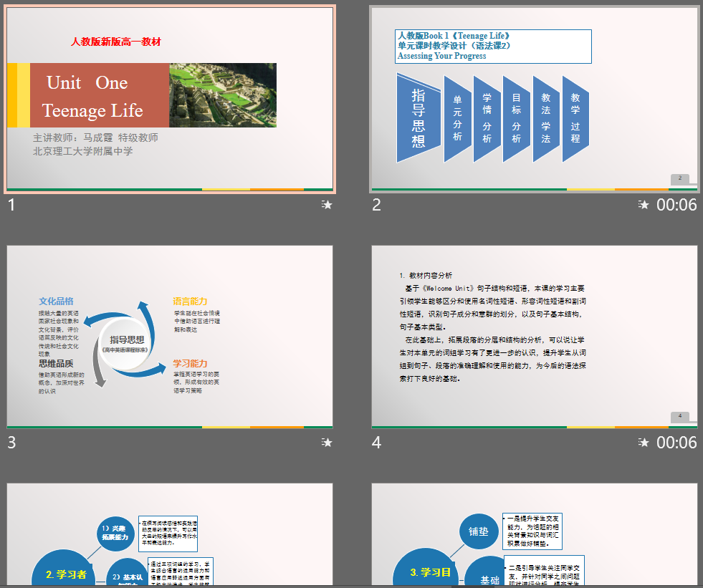Click the large 指导思想 chevron on slide 2
This screenshot has width=703, height=588.
[x=419, y=117]
